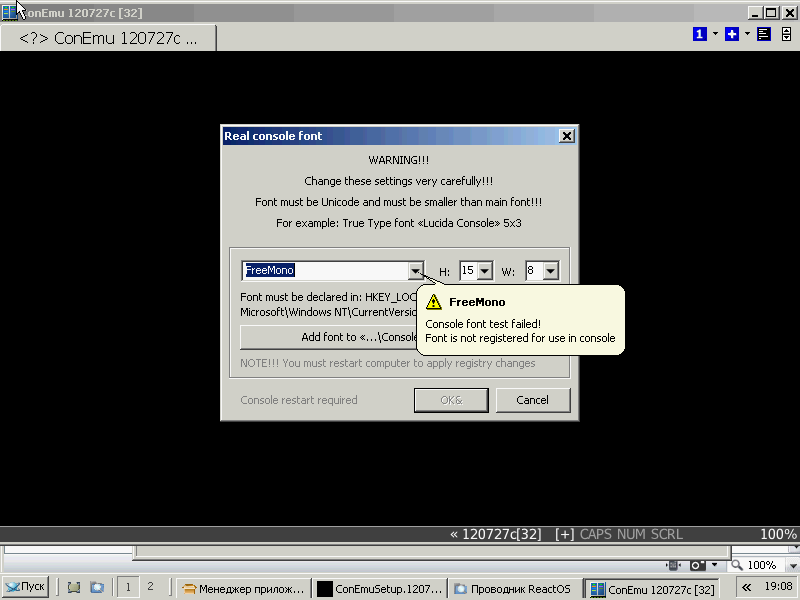Click the NUM indicator in status bar

click(x=631, y=534)
